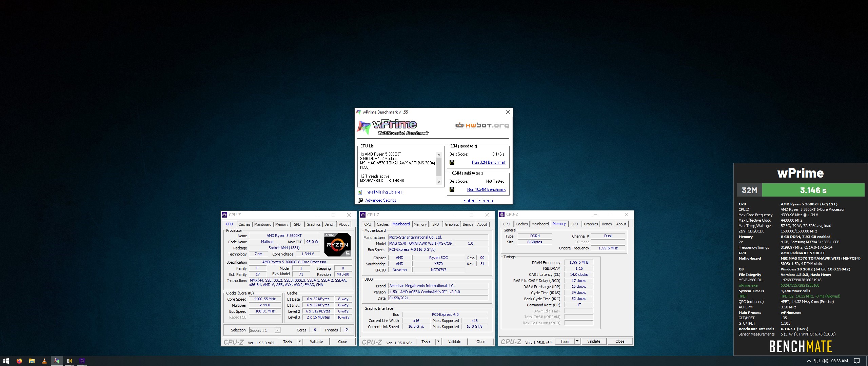868x366 pixels.
Task: Click the CAS# Latency value 14.0 clocks
Action: coord(579,274)
